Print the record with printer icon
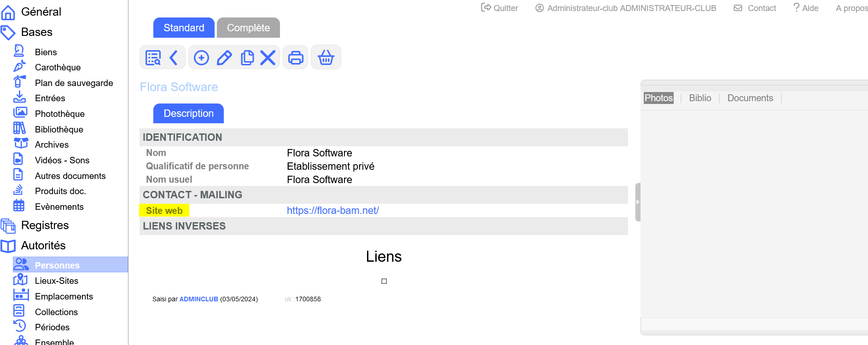Viewport: 868px width, 345px height. (296, 57)
